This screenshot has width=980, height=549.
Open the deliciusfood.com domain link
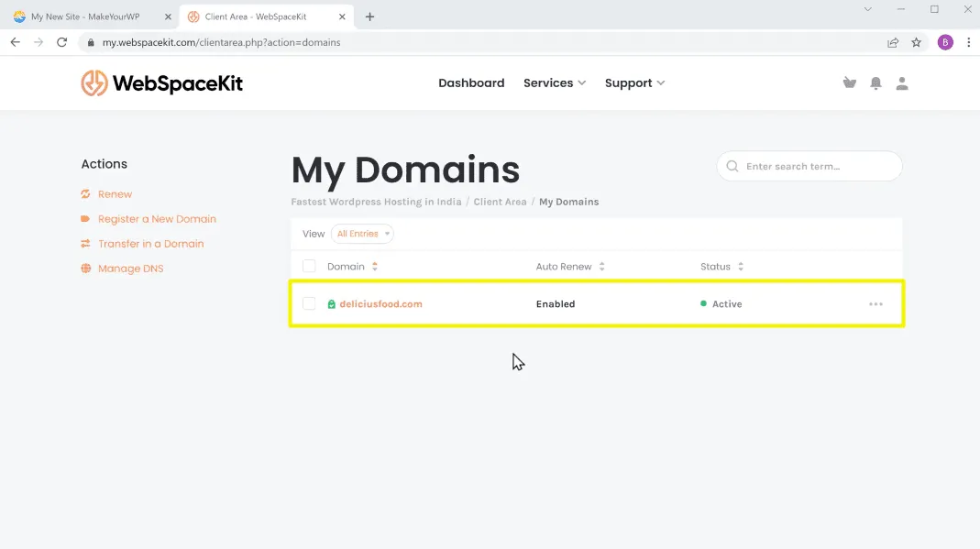tap(380, 304)
